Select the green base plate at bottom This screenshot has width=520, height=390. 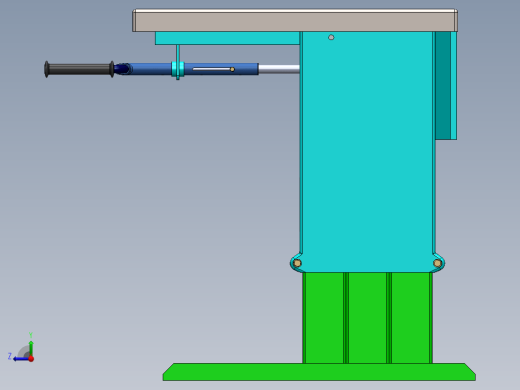tap(319, 372)
